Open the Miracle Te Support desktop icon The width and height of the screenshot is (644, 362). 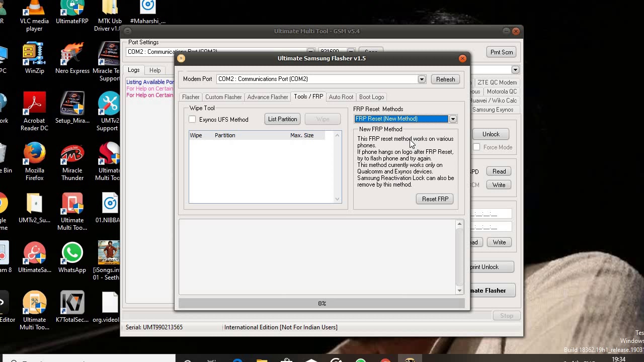coord(109,62)
